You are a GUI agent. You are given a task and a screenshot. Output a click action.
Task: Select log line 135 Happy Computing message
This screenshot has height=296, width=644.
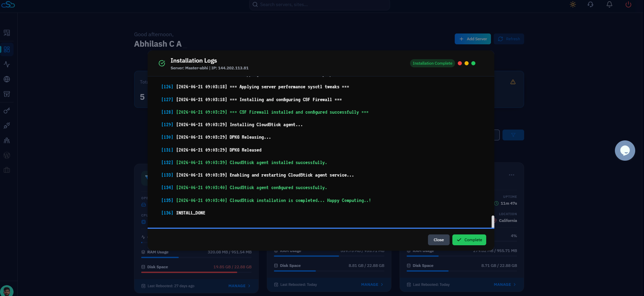266,201
